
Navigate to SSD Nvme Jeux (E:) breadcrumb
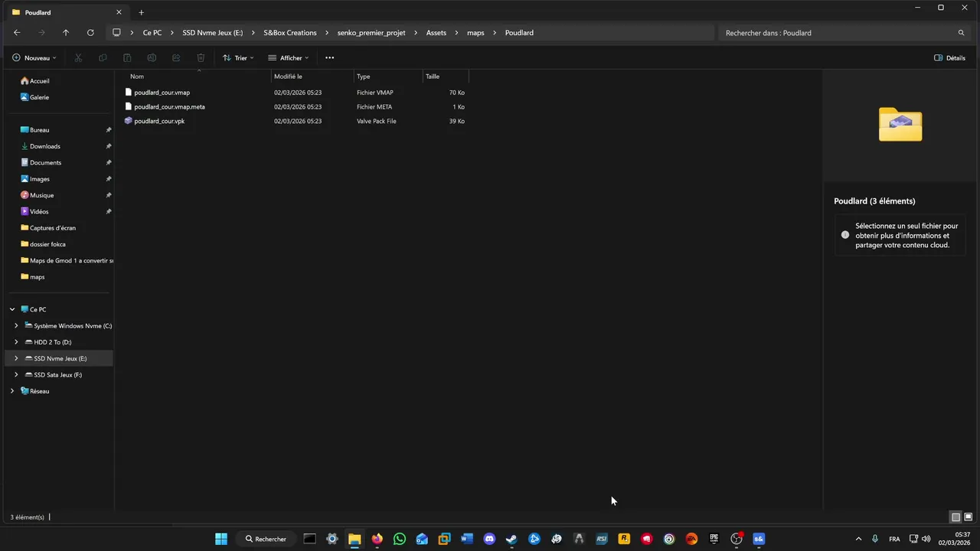pos(213,33)
